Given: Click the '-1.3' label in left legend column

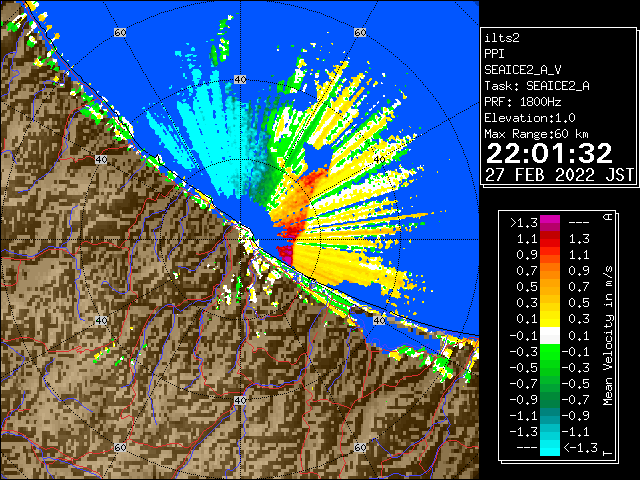Looking at the screenshot, I should click(x=524, y=432).
